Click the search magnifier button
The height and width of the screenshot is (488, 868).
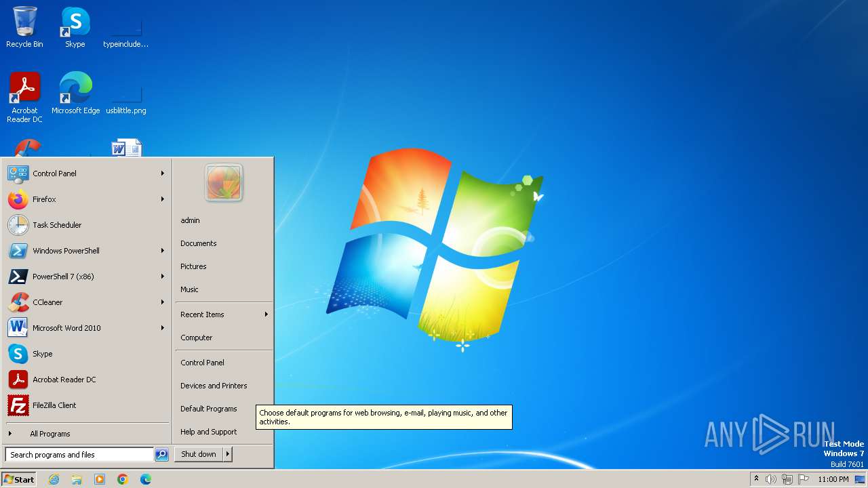161,455
